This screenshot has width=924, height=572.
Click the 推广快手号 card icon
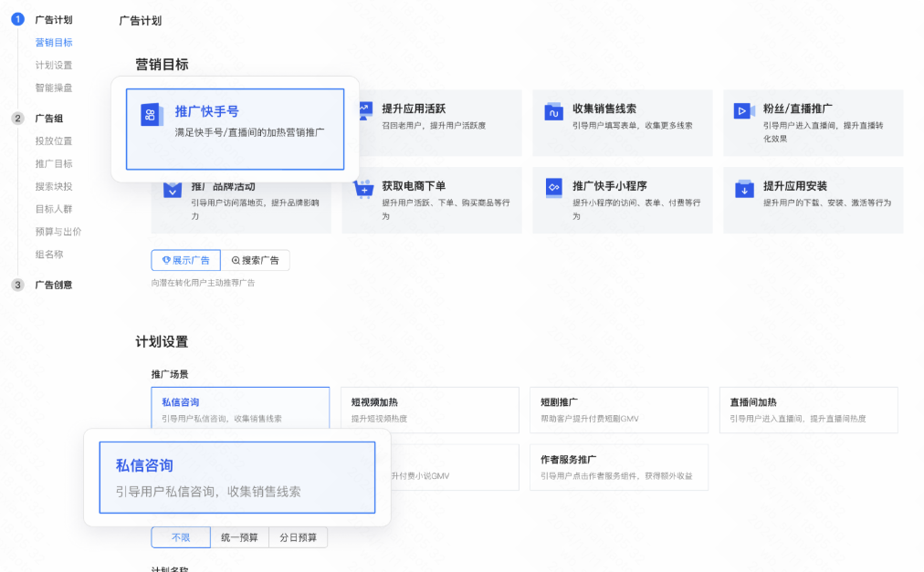coord(152,114)
